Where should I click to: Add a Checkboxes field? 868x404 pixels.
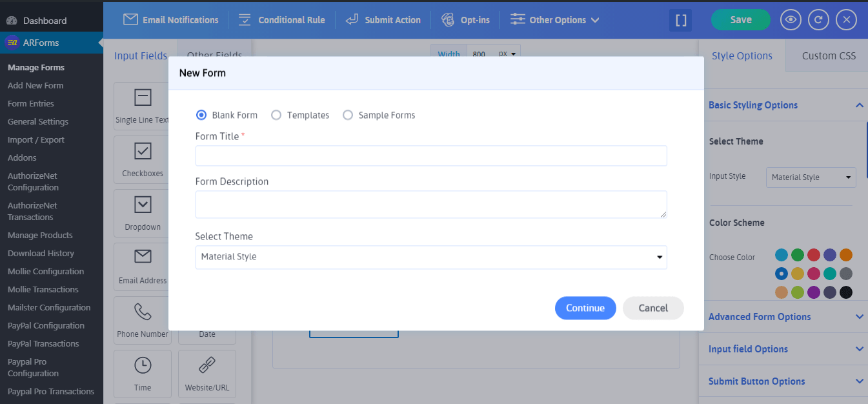point(143,159)
